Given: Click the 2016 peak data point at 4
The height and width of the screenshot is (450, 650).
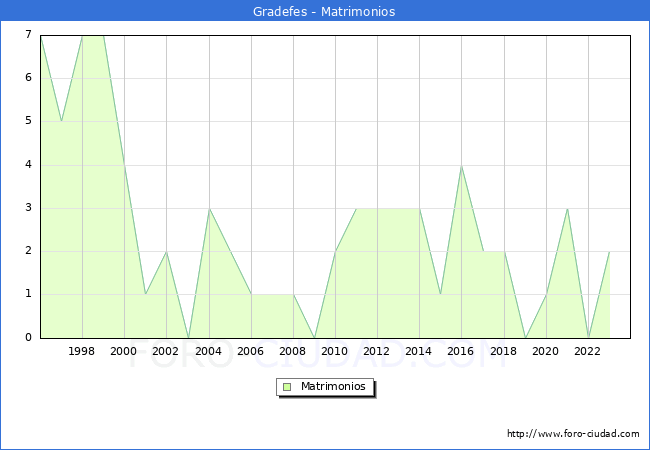Looking at the screenshot, I should tap(461, 166).
